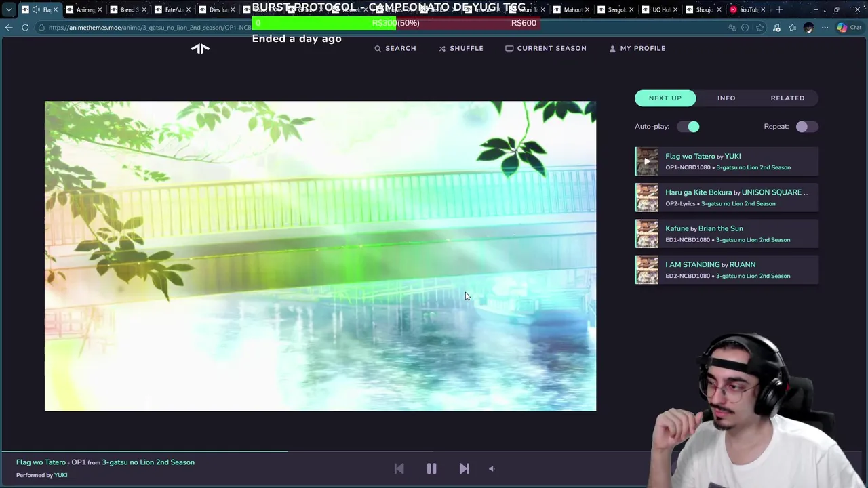
Task: Skip to the previous theme
Action: coord(399,468)
